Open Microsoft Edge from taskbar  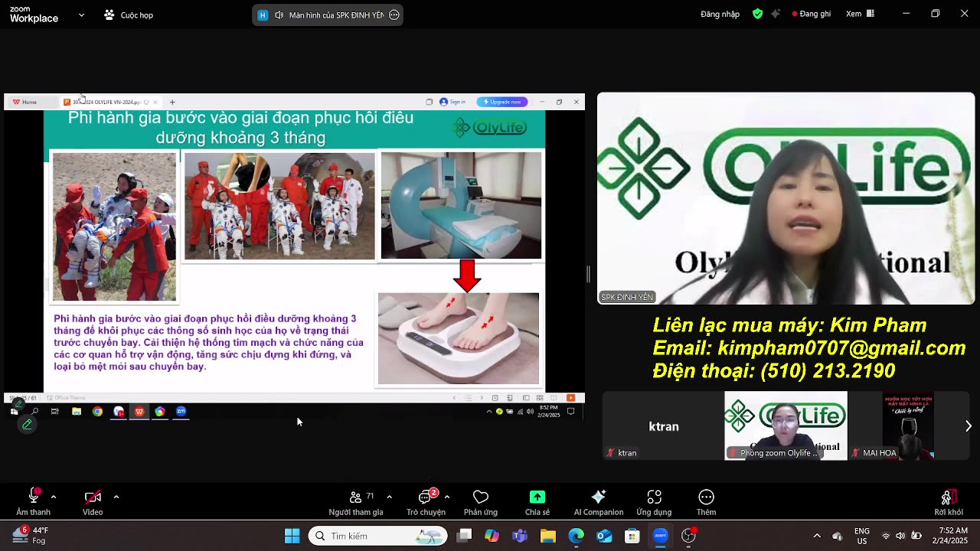576,536
